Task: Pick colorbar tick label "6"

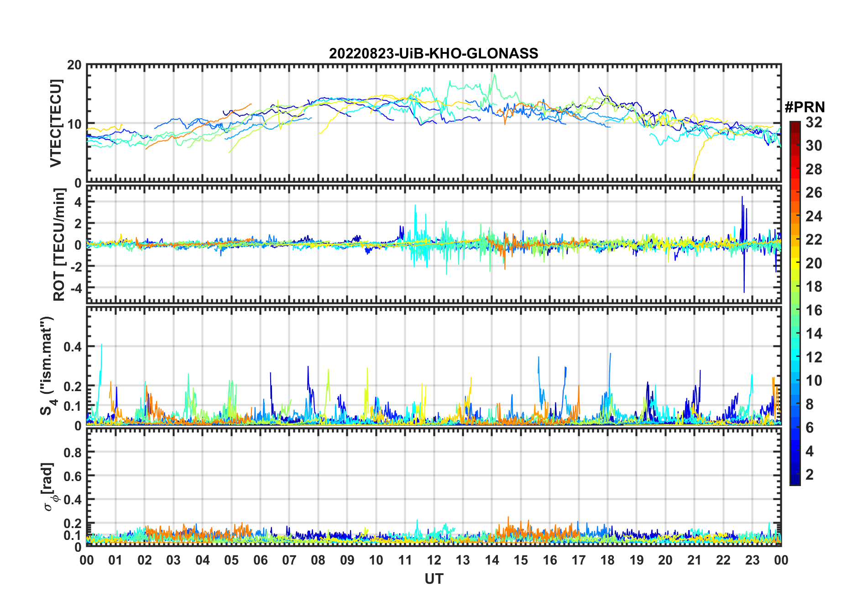Action: pos(810,428)
